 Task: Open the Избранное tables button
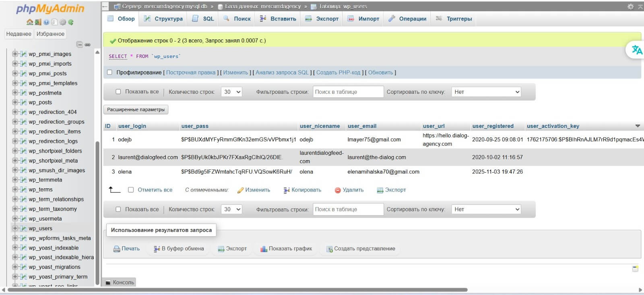50,34
